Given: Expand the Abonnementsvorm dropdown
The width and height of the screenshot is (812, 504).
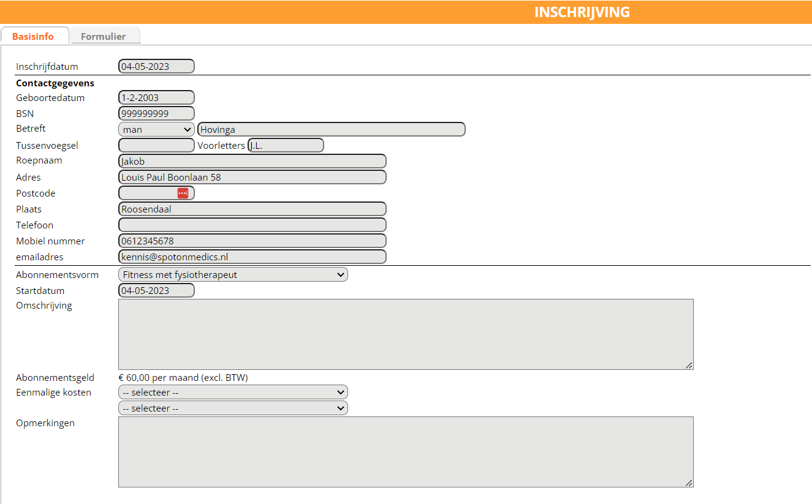Looking at the screenshot, I should click(x=233, y=275).
